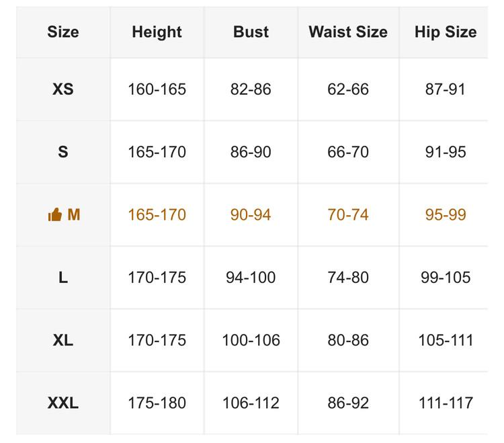The width and height of the screenshot is (504, 443).
Task: Select the XL size row label
Action: [x=62, y=340]
